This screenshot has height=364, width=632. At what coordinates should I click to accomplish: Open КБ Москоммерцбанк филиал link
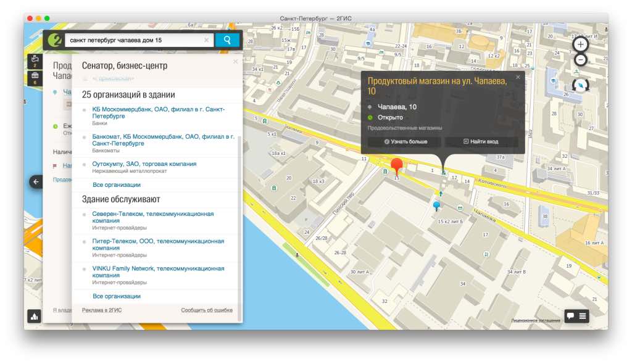[x=159, y=112]
